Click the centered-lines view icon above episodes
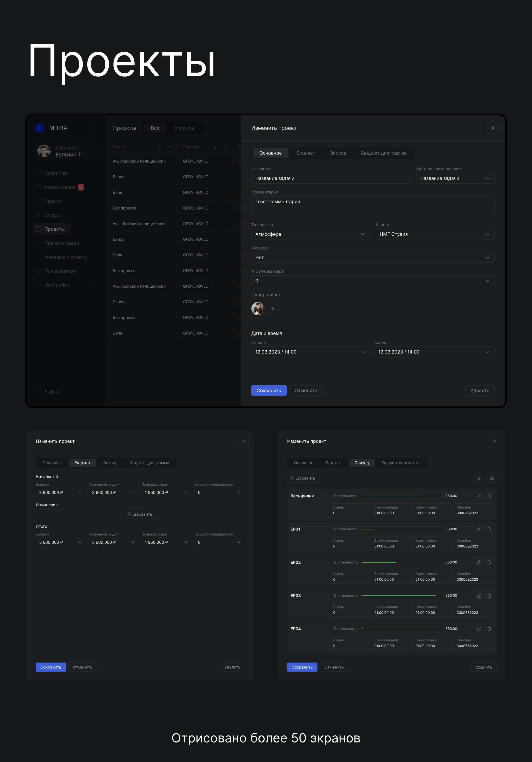The image size is (532, 762). pyautogui.click(x=479, y=478)
